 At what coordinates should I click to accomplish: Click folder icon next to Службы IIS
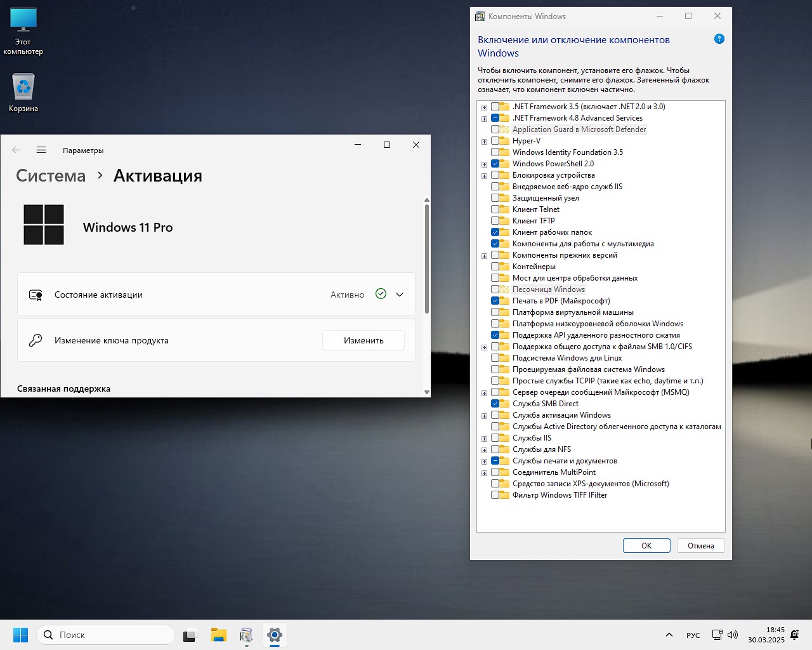coord(505,438)
